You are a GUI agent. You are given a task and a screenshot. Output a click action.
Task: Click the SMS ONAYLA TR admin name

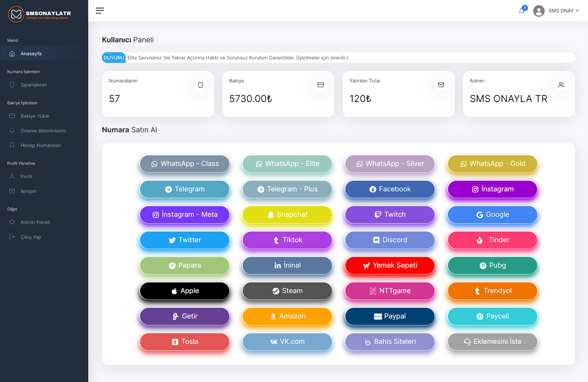[508, 99]
